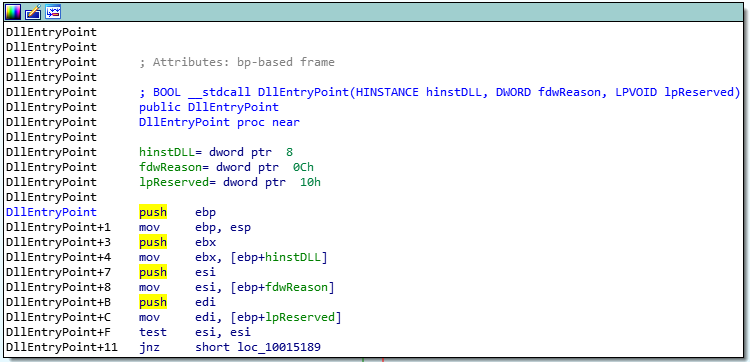
Task: Click the DllEntryPoint+4 address label
Action: pos(58,257)
